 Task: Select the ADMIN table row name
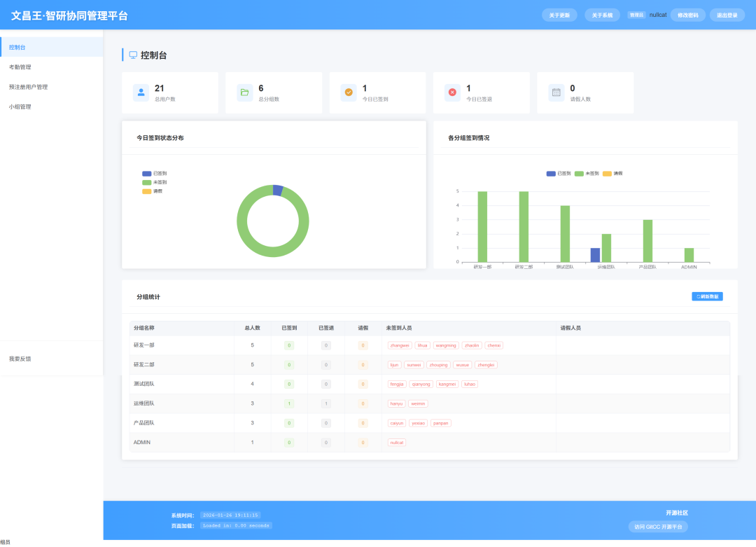(142, 443)
